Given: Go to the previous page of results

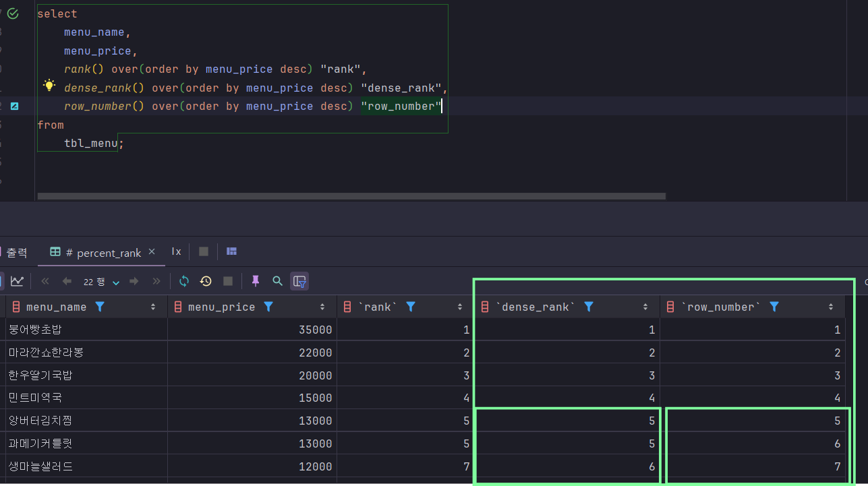Looking at the screenshot, I should (67, 281).
